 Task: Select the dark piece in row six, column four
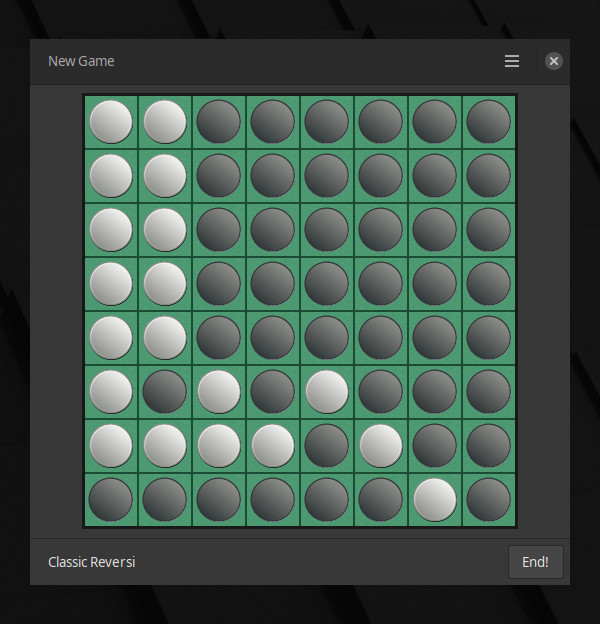click(273, 391)
